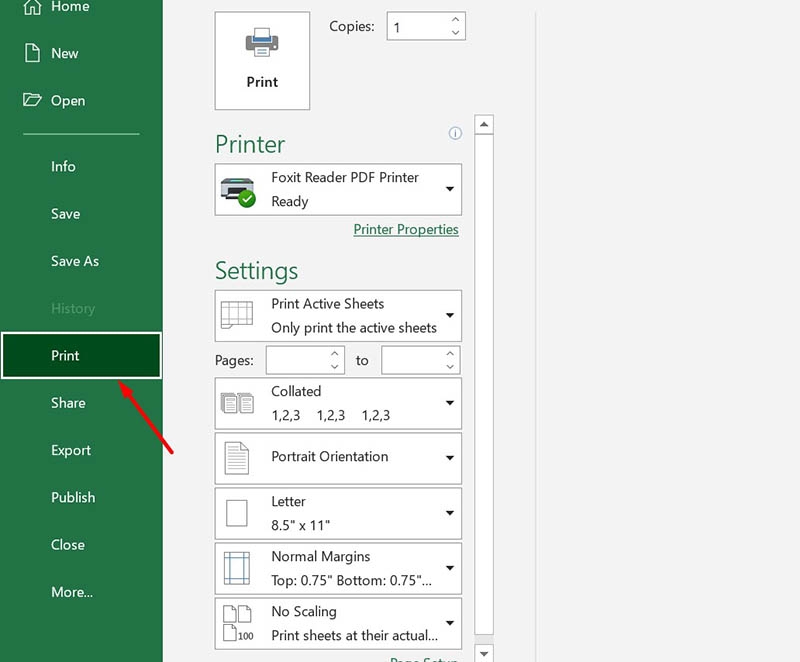Click the large Print button with printer icon
This screenshot has height=662, width=800.
(x=262, y=58)
